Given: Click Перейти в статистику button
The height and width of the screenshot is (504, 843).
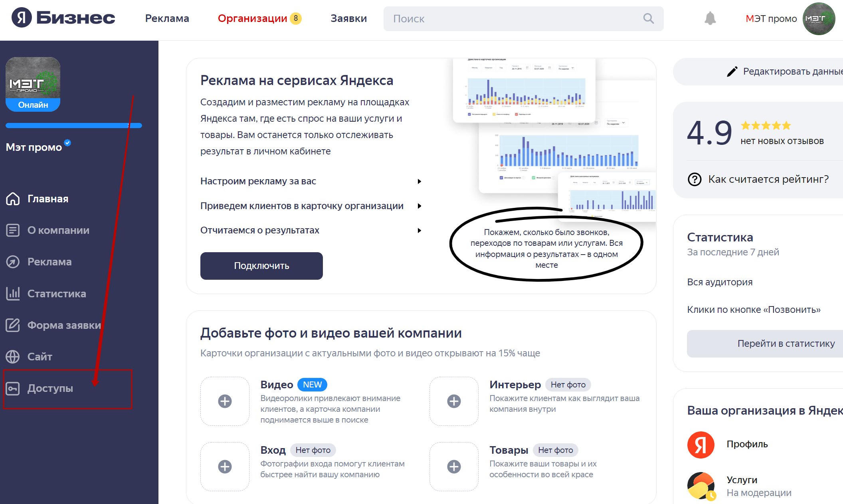Looking at the screenshot, I should (x=765, y=344).
